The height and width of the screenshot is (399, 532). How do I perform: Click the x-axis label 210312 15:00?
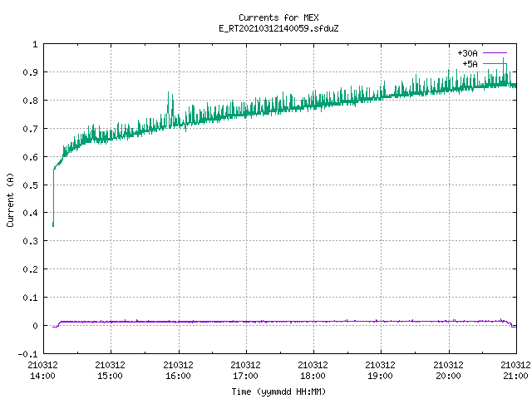pos(110,370)
